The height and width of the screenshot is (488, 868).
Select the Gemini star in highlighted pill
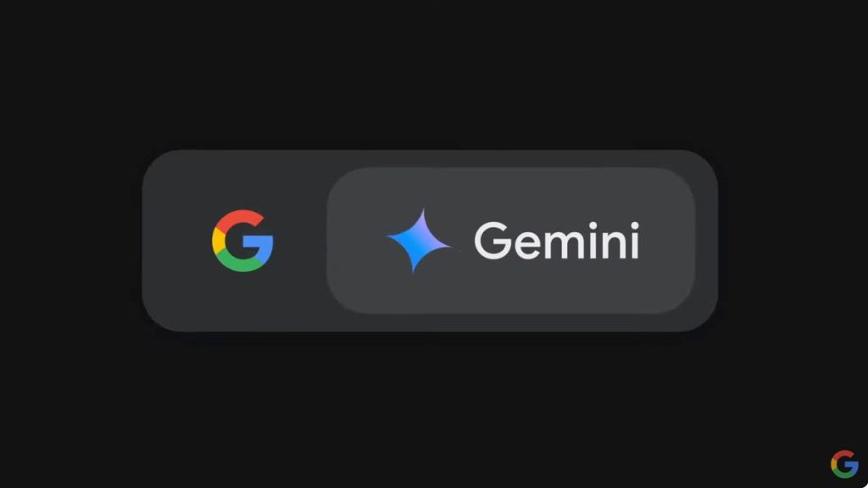point(420,241)
